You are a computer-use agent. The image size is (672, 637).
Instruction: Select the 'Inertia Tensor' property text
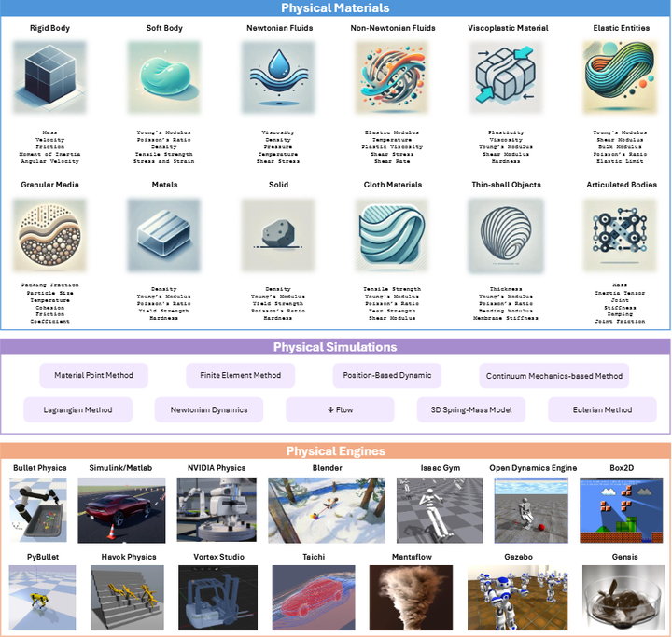(620, 293)
